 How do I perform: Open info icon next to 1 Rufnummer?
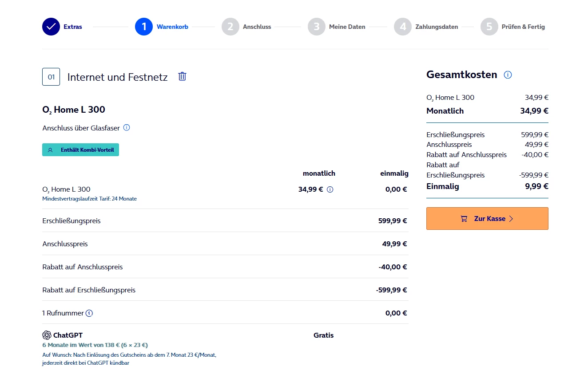click(89, 313)
